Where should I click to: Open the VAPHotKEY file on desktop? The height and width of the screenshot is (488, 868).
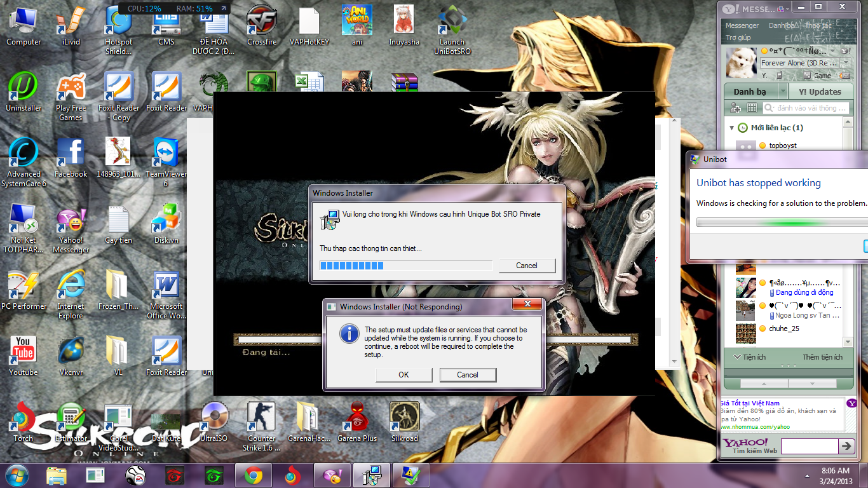309,27
